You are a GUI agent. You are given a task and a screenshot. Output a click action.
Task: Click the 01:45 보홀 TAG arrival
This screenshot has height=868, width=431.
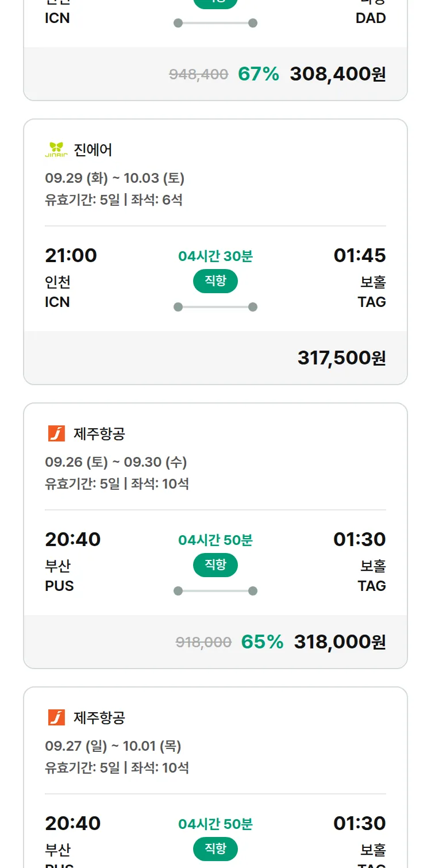(x=360, y=278)
